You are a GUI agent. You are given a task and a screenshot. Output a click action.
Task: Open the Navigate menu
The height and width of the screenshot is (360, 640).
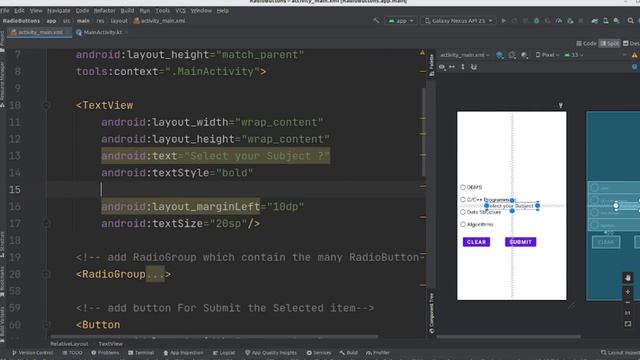pos(58,11)
